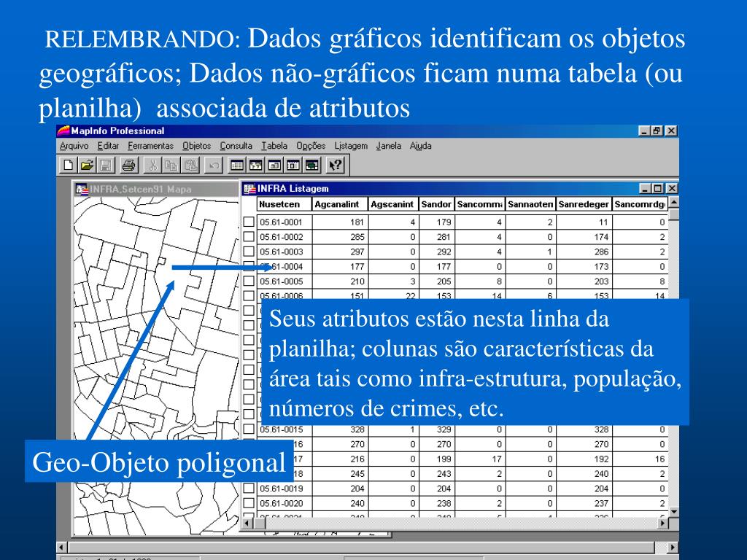Open the Consulta menu
The width and height of the screenshot is (747, 560).
[x=236, y=146]
